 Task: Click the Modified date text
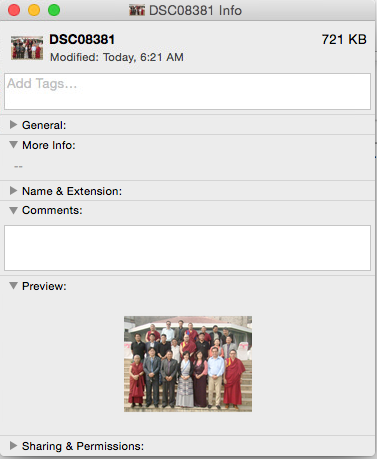click(x=117, y=57)
